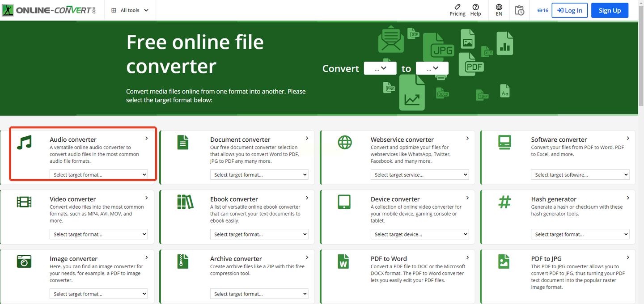Click the Online-Convert logo
This screenshot has width=644, height=304.
pos(49,10)
